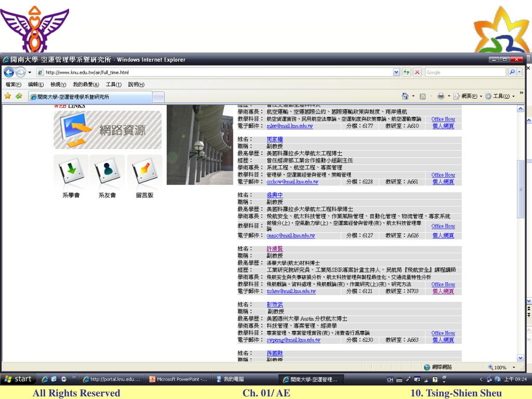Click the Add to Favorites star-plus icon
The image size is (532, 399).
point(19,96)
